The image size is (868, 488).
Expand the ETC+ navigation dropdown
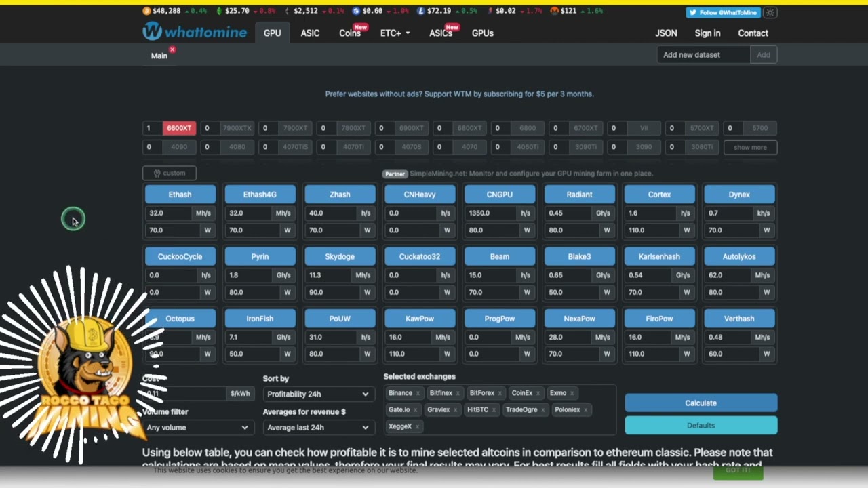click(395, 33)
